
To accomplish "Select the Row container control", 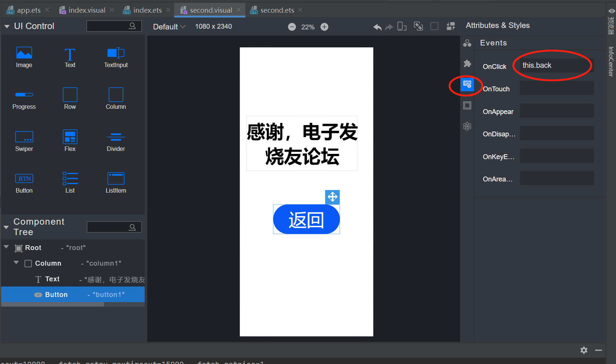I will coord(70,99).
